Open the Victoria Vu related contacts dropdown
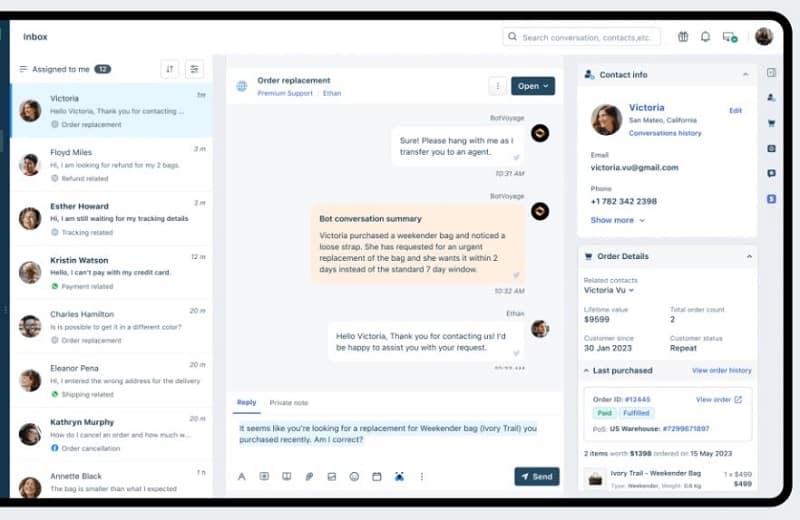Screen dimensions: 800x520 609,290
